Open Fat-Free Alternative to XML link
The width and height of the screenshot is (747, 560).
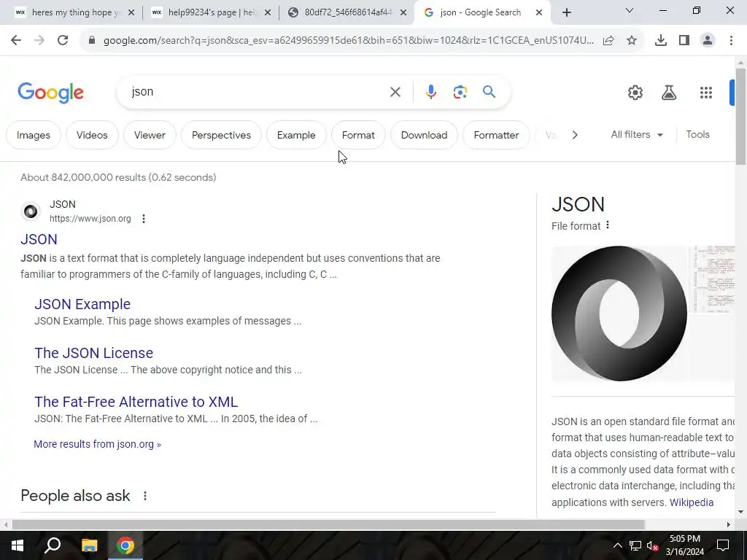[136, 402]
